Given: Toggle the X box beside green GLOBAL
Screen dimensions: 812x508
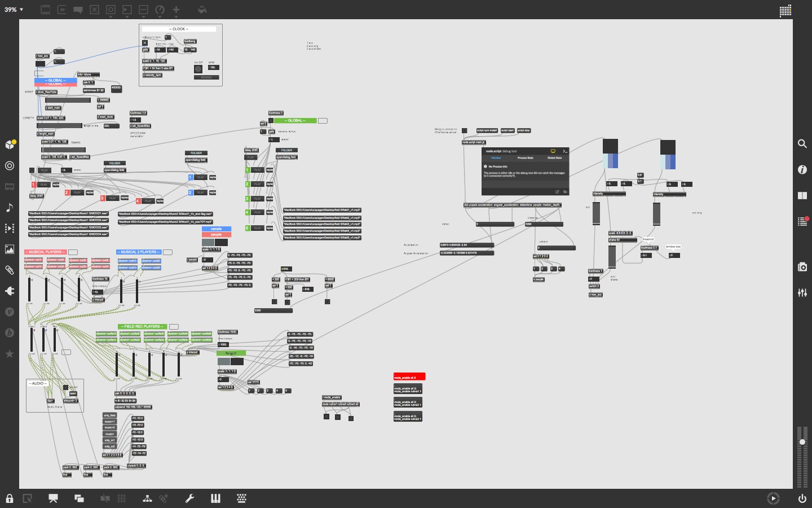Looking at the screenshot, I should (271, 121).
